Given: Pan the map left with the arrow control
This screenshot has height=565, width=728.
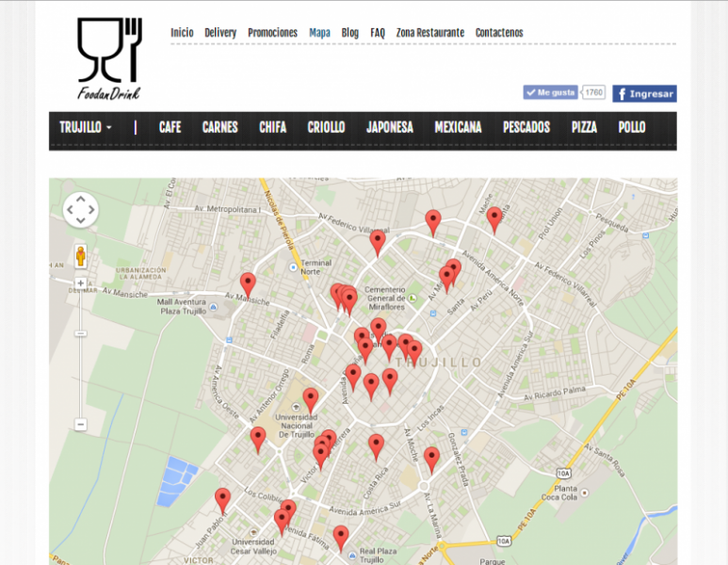Looking at the screenshot, I should 70,210.
